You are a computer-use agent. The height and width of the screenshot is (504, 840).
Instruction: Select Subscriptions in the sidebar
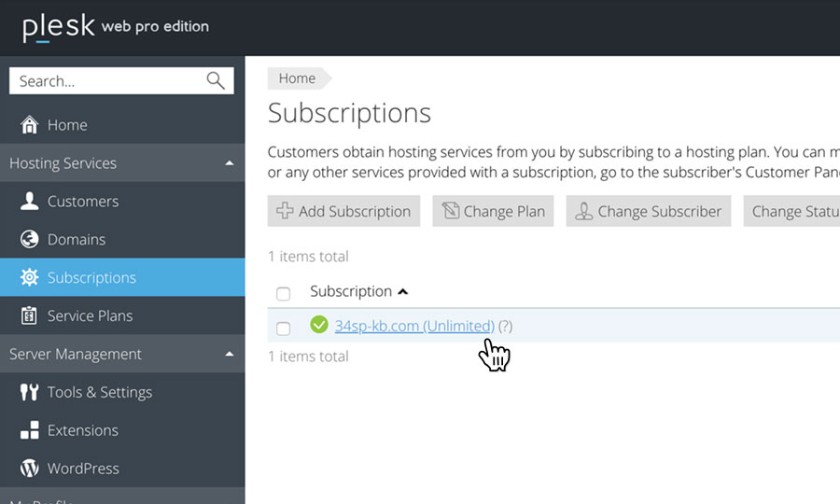click(122, 277)
